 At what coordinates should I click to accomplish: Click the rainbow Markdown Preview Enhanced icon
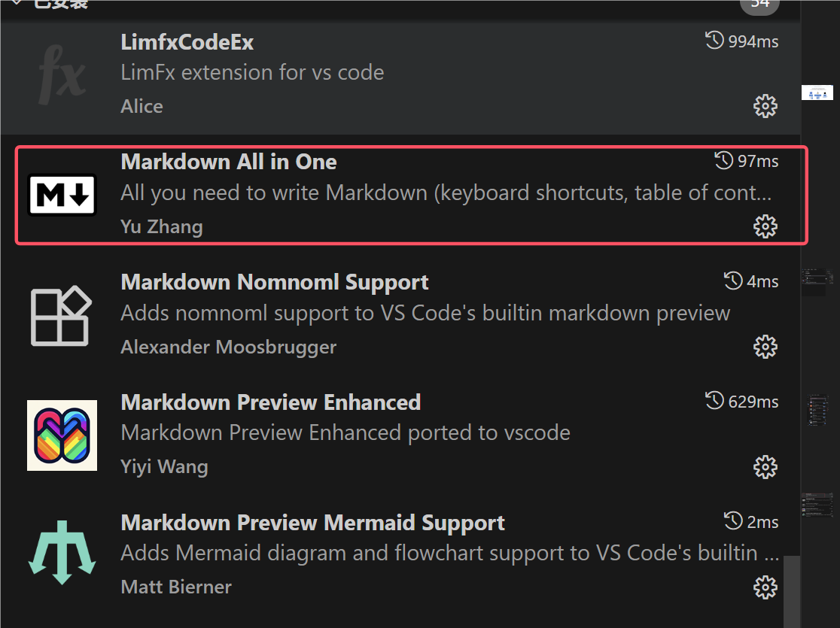click(62, 435)
